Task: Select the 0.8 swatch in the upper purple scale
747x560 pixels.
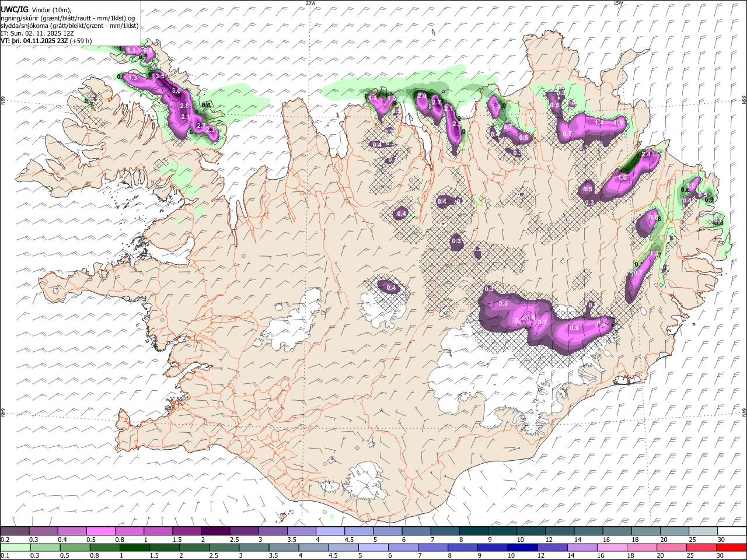Action: tap(129, 531)
